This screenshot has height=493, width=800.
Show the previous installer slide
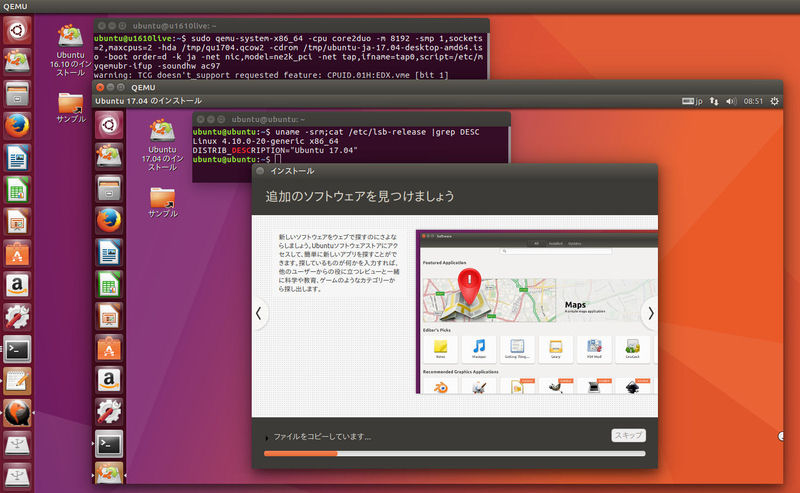[259, 313]
